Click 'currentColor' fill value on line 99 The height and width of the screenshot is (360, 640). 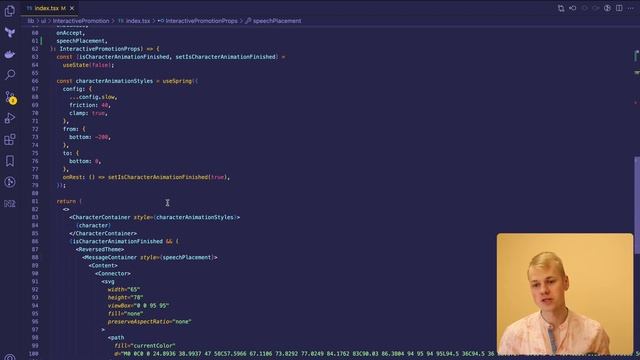click(154, 346)
